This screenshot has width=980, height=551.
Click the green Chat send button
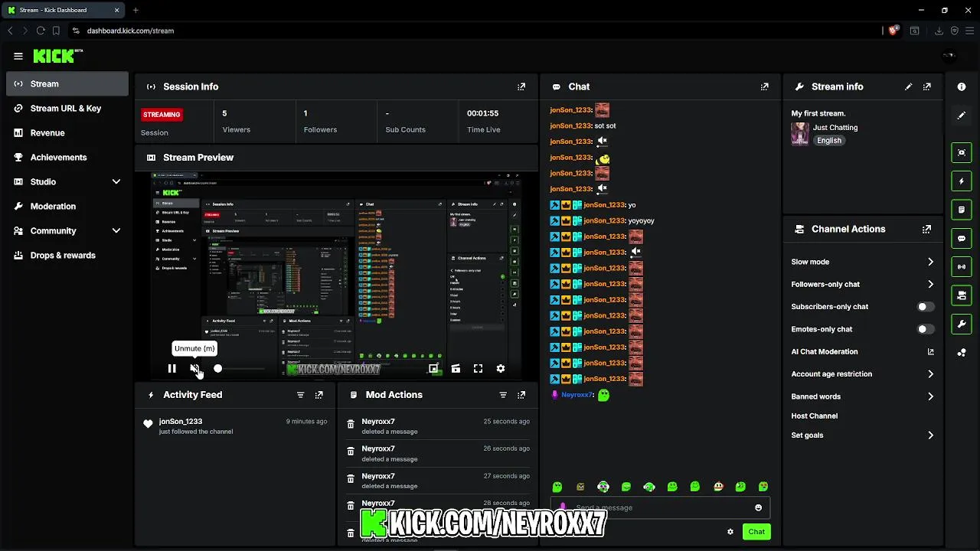(x=756, y=532)
